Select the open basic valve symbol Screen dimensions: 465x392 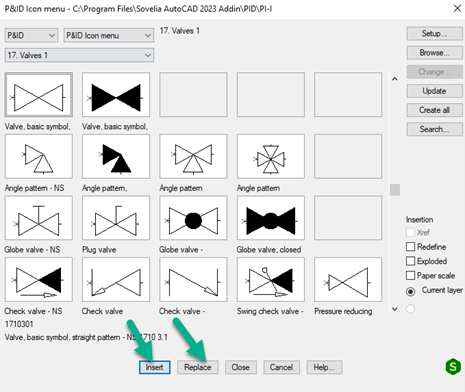[x=39, y=95]
